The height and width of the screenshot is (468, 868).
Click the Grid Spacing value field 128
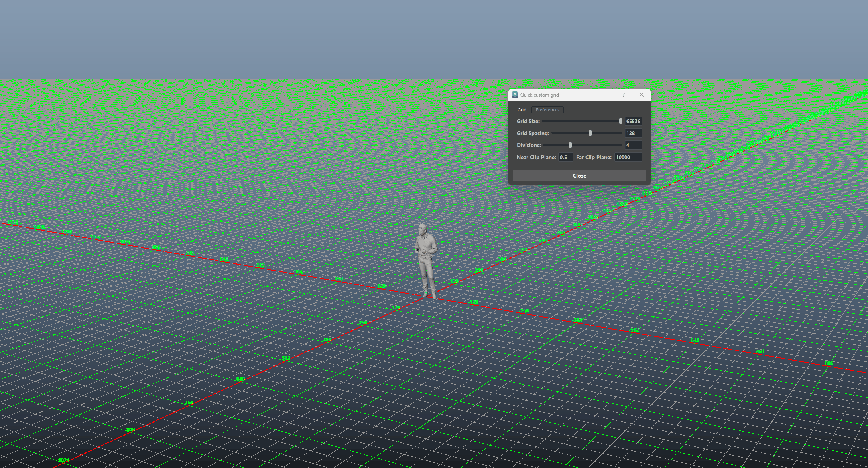(633, 133)
